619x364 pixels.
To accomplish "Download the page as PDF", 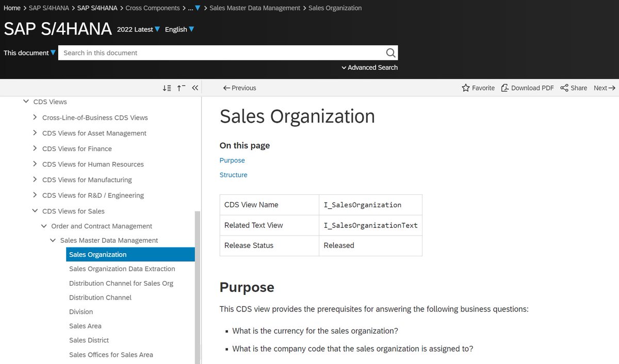I will [527, 88].
